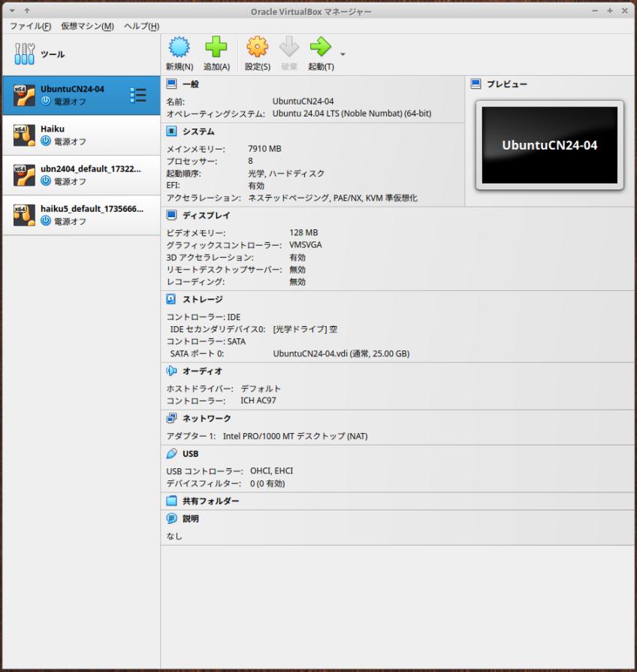Open 設定(S) settings gear icon
637x672 pixels.
coord(257,47)
